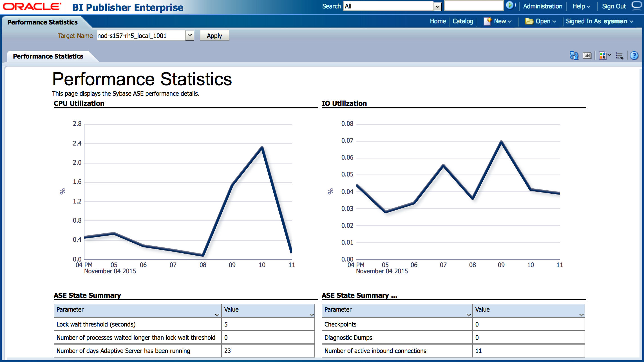The height and width of the screenshot is (362, 644).
Task: Click inside the search text field
Action: tap(473, 6)
